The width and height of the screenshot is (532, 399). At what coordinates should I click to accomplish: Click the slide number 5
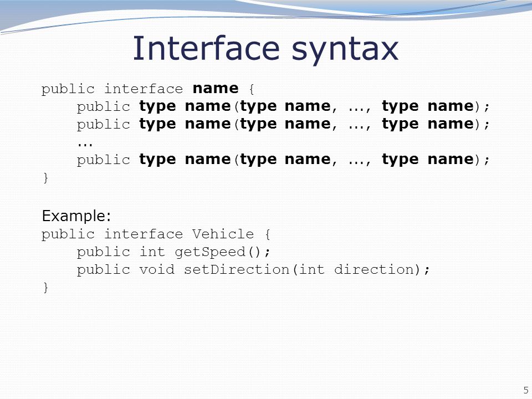[x=526, y=390]
